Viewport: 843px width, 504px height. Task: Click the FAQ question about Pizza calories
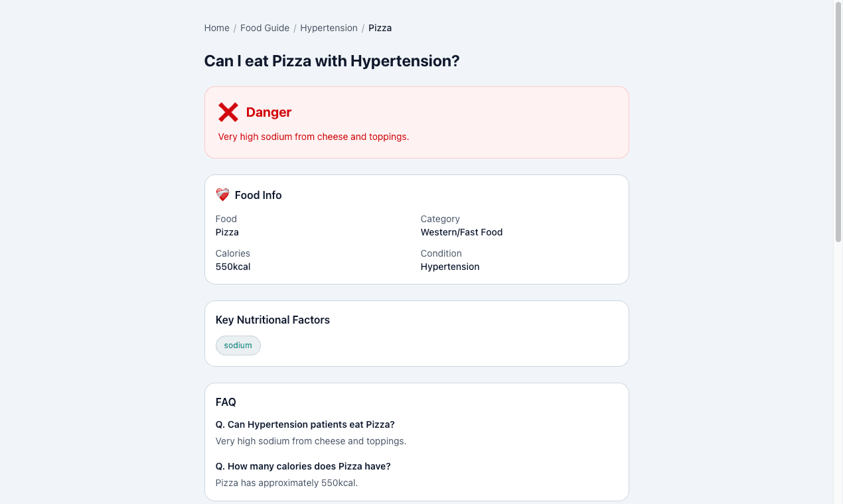click(303, 466)
